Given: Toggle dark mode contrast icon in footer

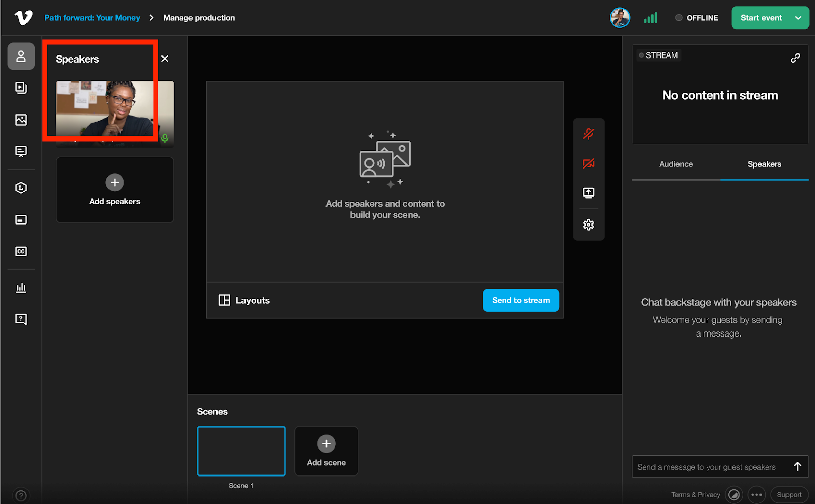Looking at the screenshot, I should pos(733,495).
